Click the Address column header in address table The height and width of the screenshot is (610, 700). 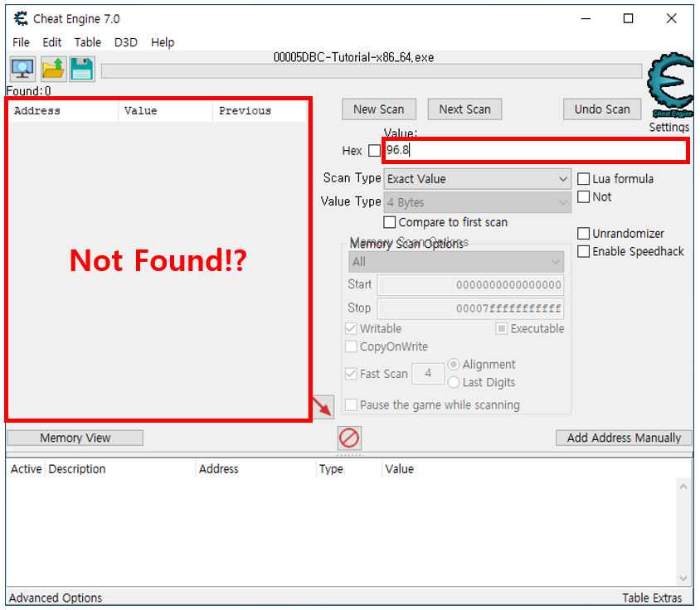click(x=255, y=469)
